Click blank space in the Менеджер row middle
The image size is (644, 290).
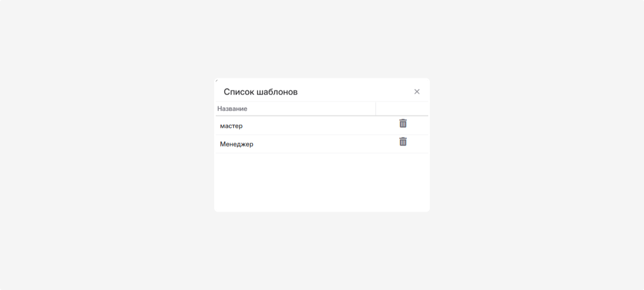[x=311, y=144]
